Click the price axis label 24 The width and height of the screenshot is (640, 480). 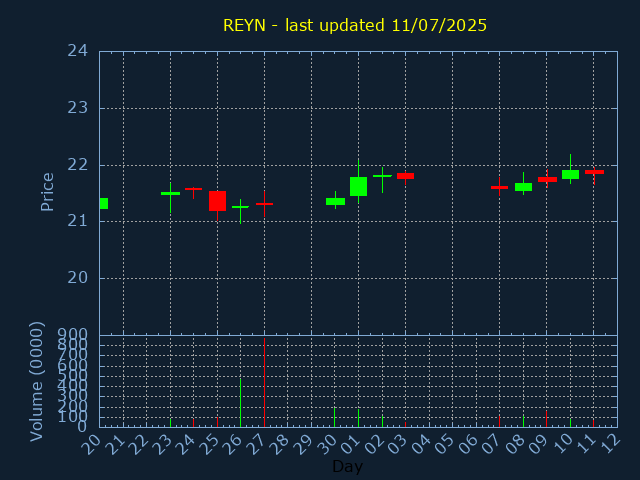[78, 51]
